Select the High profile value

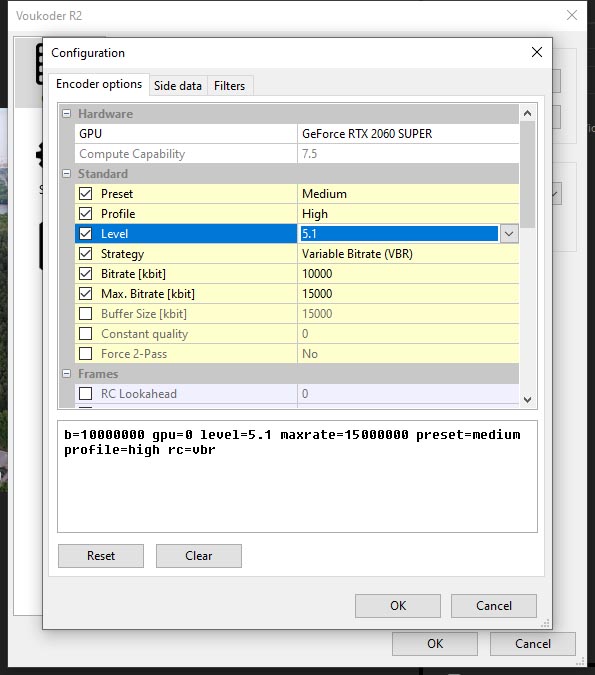[408, 214]
